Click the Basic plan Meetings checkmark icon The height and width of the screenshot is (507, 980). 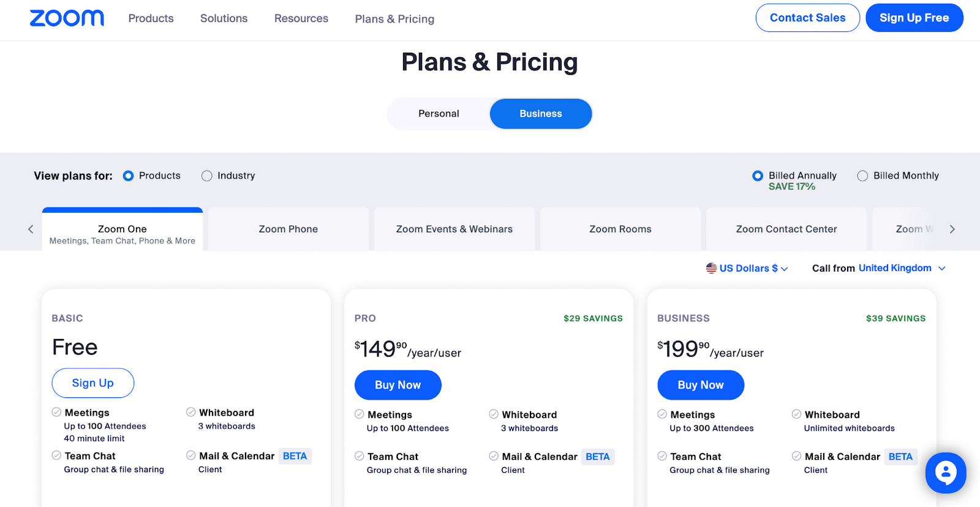point(56,413)
